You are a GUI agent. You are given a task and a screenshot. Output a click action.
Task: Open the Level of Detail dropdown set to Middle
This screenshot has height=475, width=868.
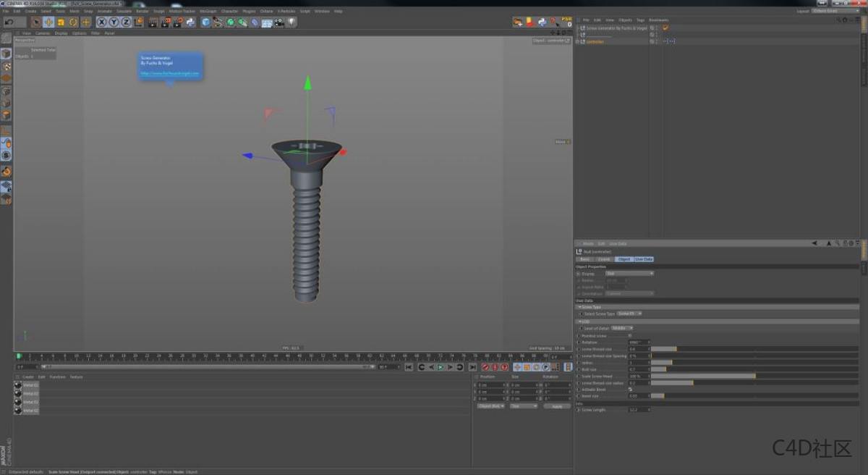pyautogui.click(x=622, y=328)
